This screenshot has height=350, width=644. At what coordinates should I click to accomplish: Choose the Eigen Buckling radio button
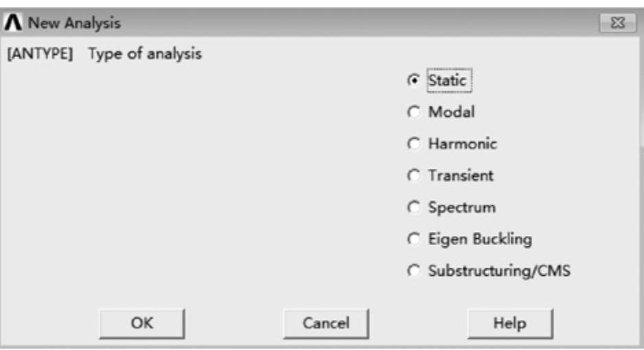click(413, 239)
